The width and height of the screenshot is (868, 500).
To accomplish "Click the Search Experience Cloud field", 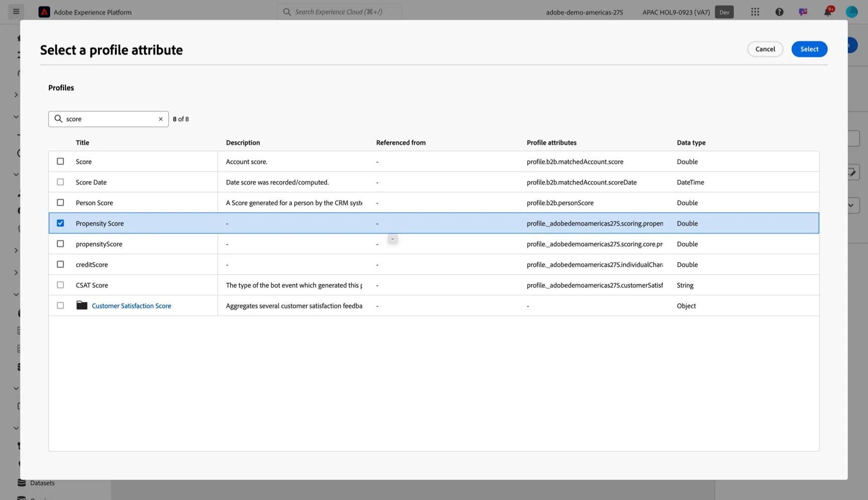I will point(340,12).
